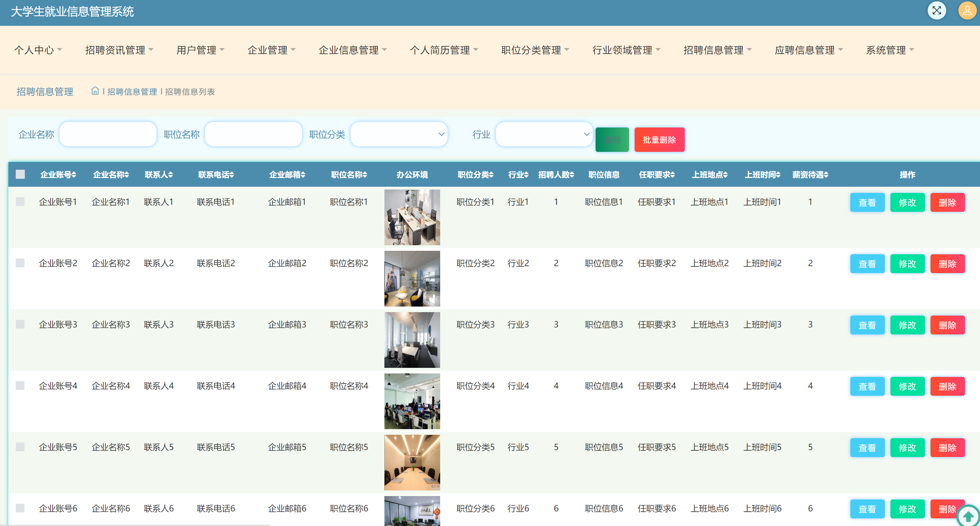
Task: Sort by 招聘人数 column
Action: click(x=556, y=175)
